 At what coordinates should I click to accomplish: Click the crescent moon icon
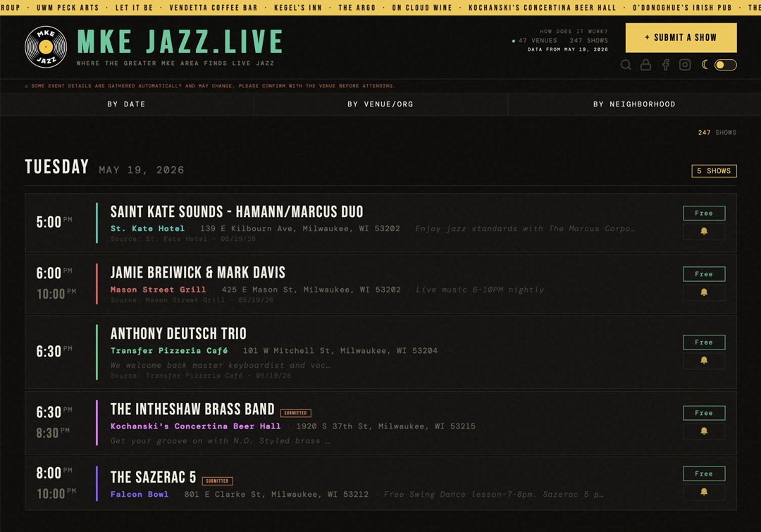click(705, 64)
